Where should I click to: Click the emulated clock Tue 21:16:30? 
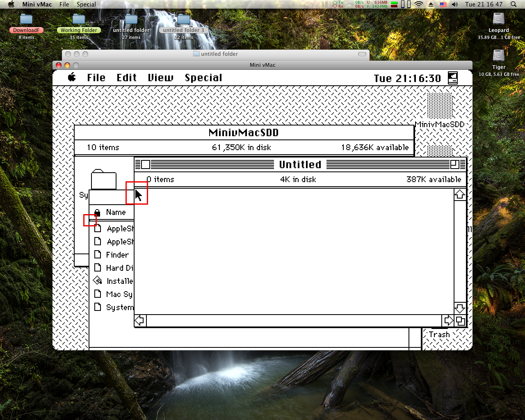(407, 78)
